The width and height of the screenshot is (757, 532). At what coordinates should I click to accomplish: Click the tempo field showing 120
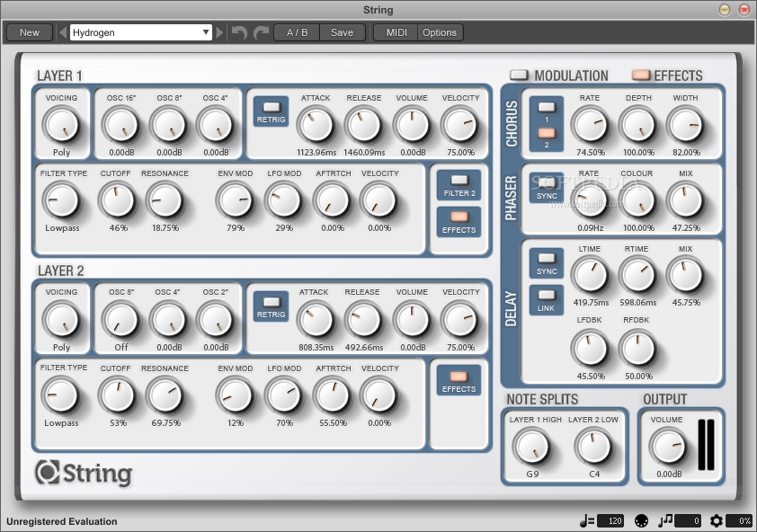pos(610,521)
